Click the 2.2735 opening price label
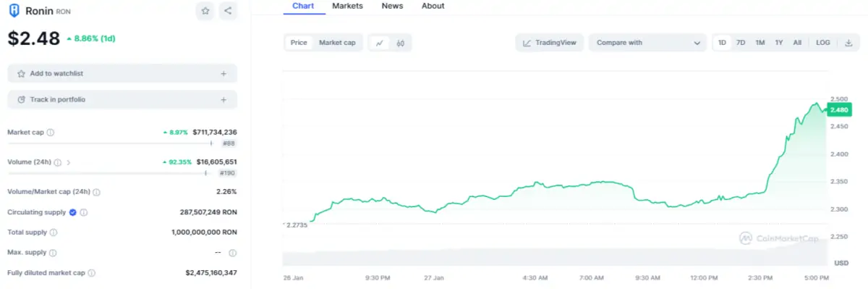 297,225
